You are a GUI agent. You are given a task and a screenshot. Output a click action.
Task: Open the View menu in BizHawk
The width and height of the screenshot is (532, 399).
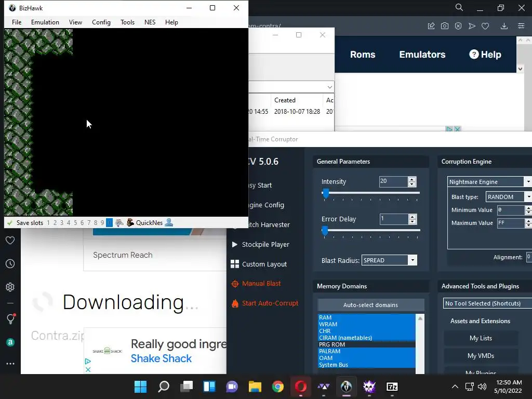coord(75,22)
